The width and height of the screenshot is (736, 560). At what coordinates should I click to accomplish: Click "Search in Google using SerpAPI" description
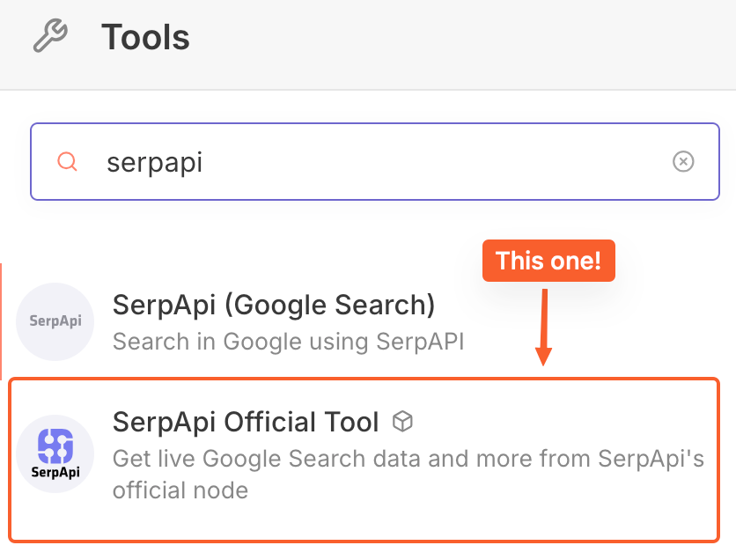(288, 341)
